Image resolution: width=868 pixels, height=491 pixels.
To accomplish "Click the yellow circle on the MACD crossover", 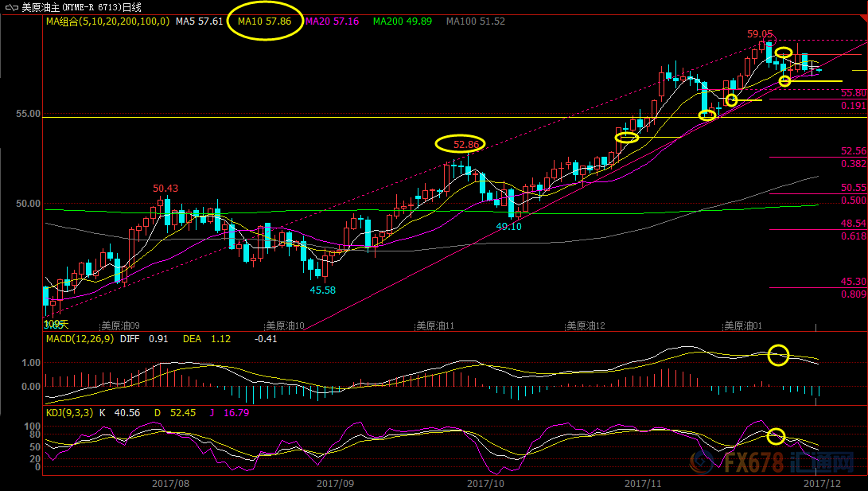I will [x=779, y=355].
